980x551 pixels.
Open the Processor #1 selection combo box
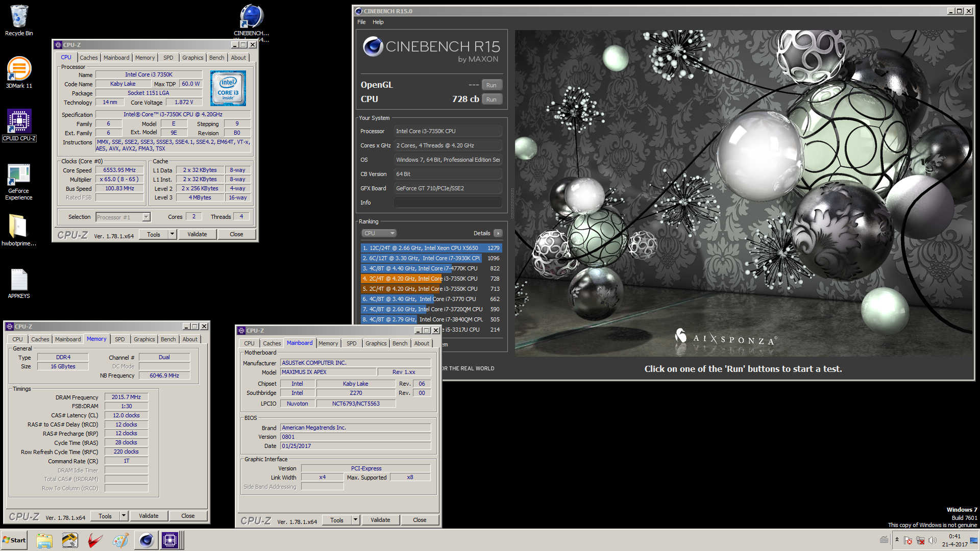point(123,217)
